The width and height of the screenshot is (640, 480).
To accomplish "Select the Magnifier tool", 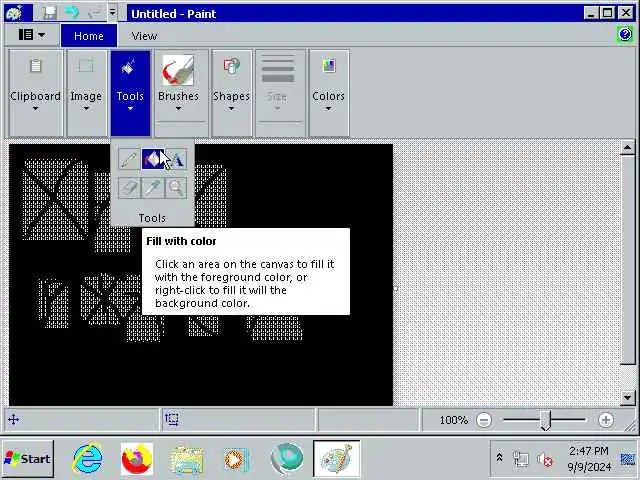I will [176, 188].
